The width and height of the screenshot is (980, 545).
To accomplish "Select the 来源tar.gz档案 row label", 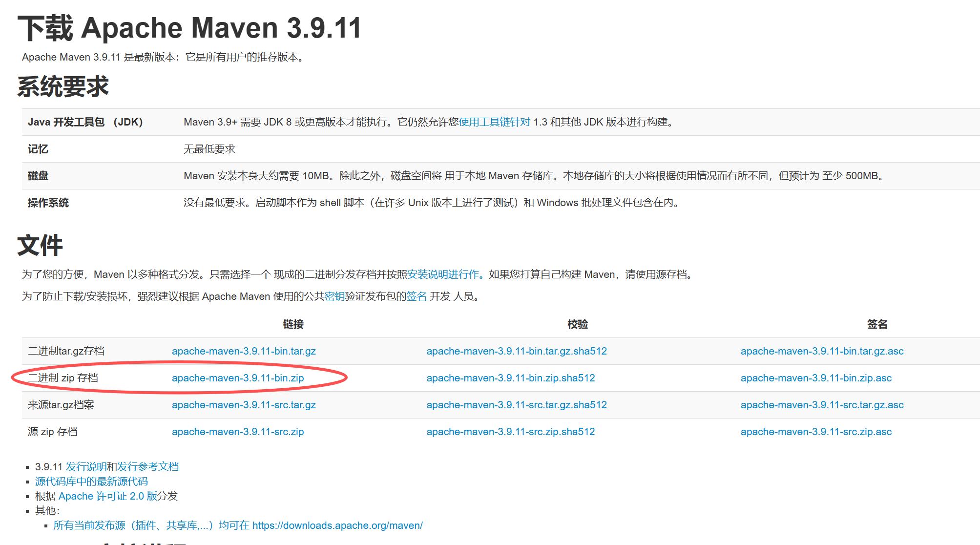I will coord(61,405).
